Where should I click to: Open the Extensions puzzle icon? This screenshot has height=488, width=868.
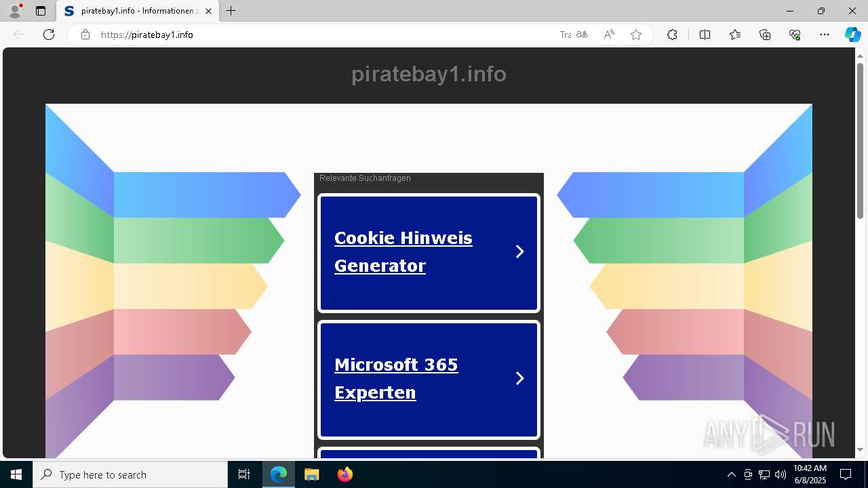672,35
